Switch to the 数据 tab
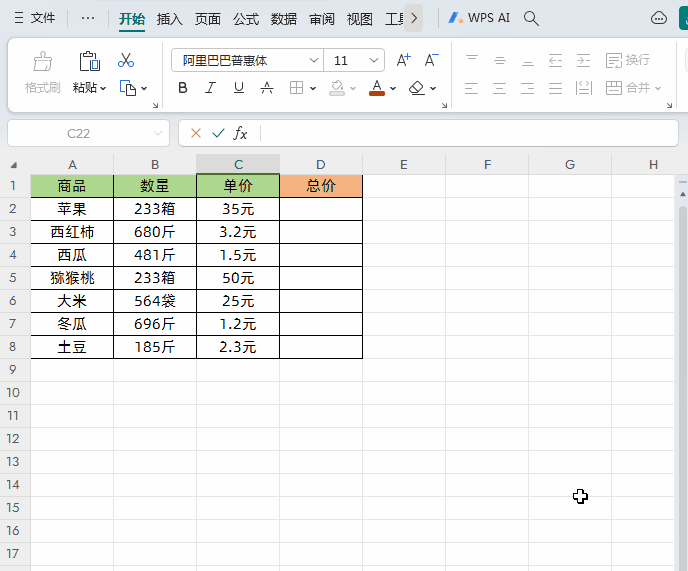The width and height of the screenshot is (688, 571). click(283, 19)
